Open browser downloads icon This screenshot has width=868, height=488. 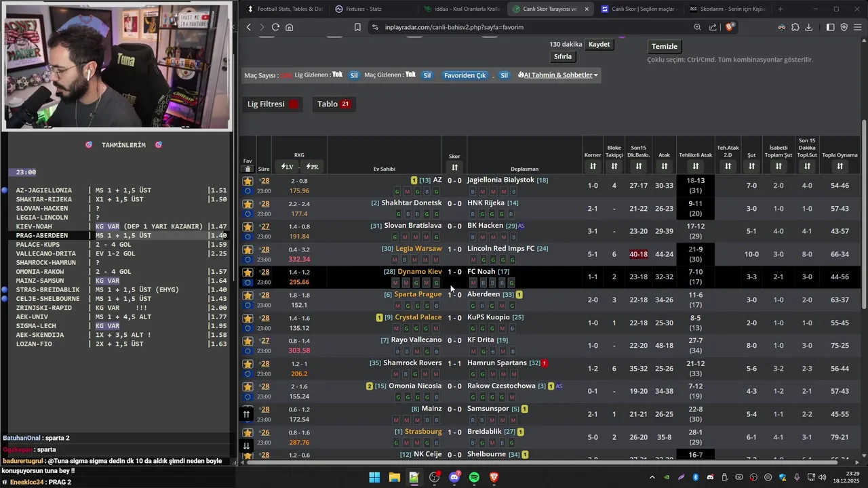(x=808, y=27)
